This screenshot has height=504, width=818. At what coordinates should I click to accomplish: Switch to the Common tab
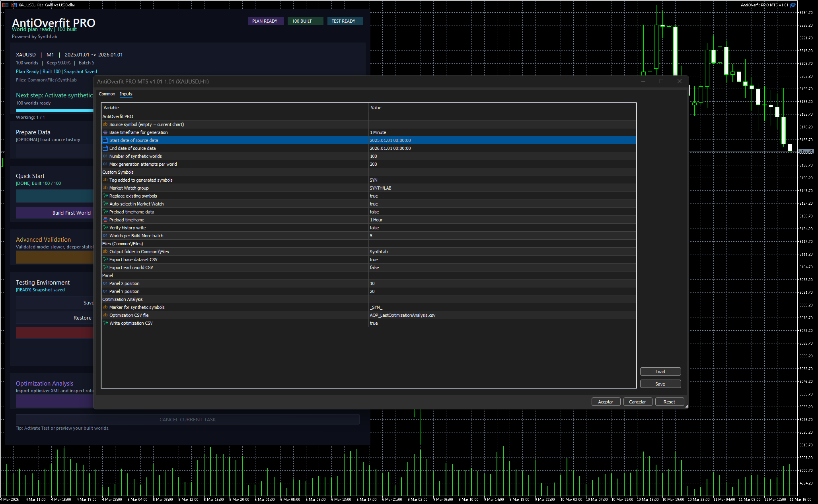107,94
